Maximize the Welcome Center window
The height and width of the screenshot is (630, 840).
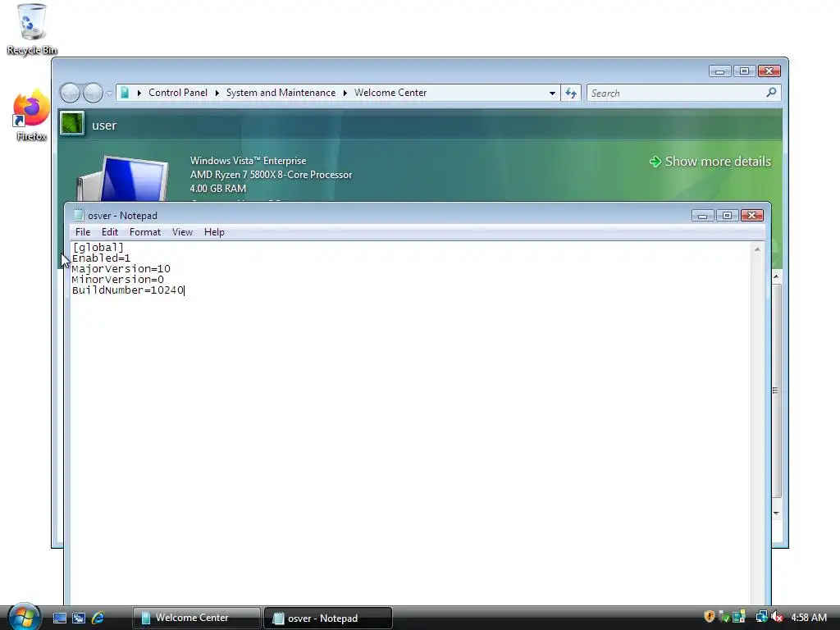click(744, 71)
